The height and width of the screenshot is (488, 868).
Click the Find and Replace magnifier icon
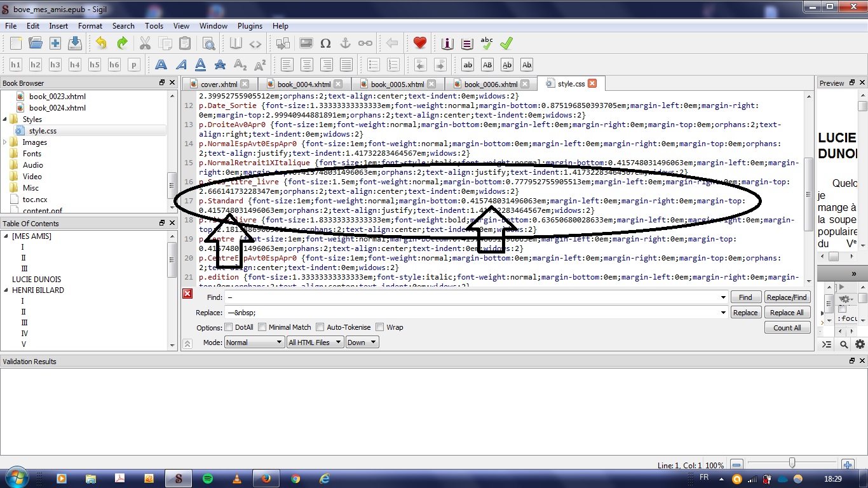208,43
